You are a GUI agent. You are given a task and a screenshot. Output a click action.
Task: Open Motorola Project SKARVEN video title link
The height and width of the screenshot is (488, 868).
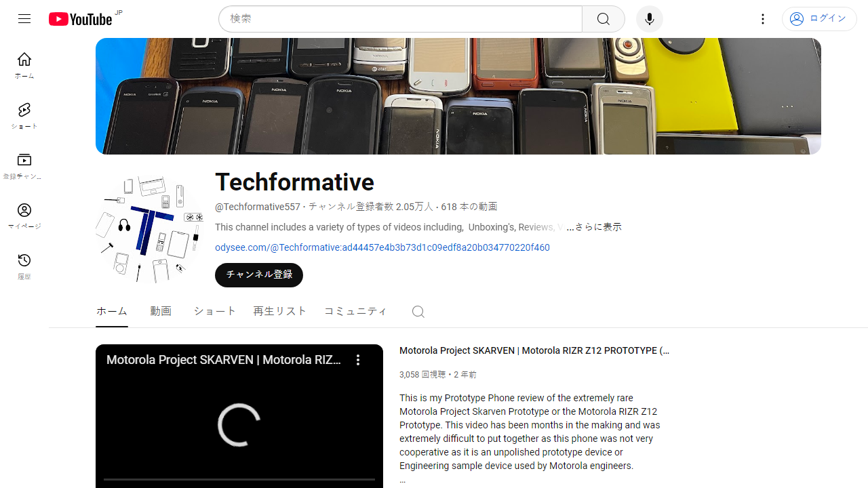[x=534, y=350]
